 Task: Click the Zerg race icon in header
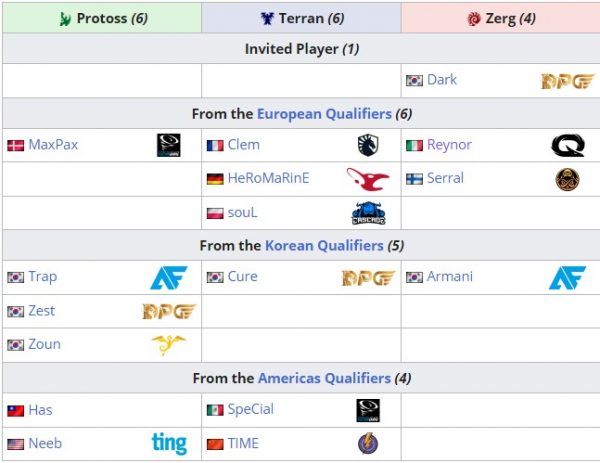pyautogui.click(x=474, y=18)
